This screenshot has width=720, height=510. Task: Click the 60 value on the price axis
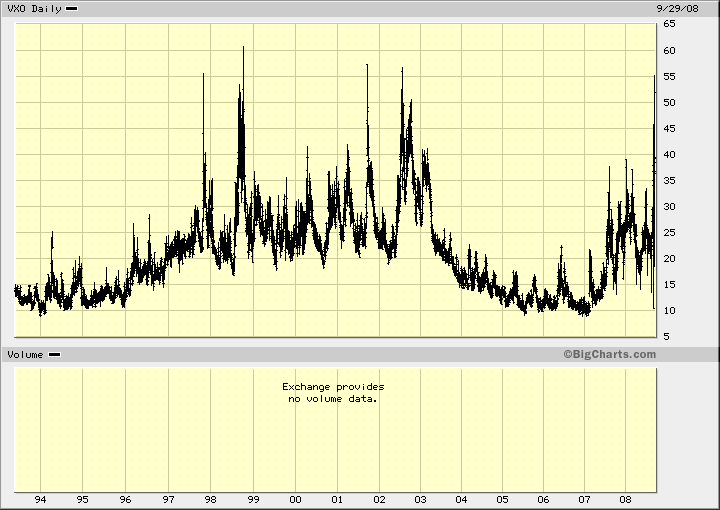tap(669, 50)
